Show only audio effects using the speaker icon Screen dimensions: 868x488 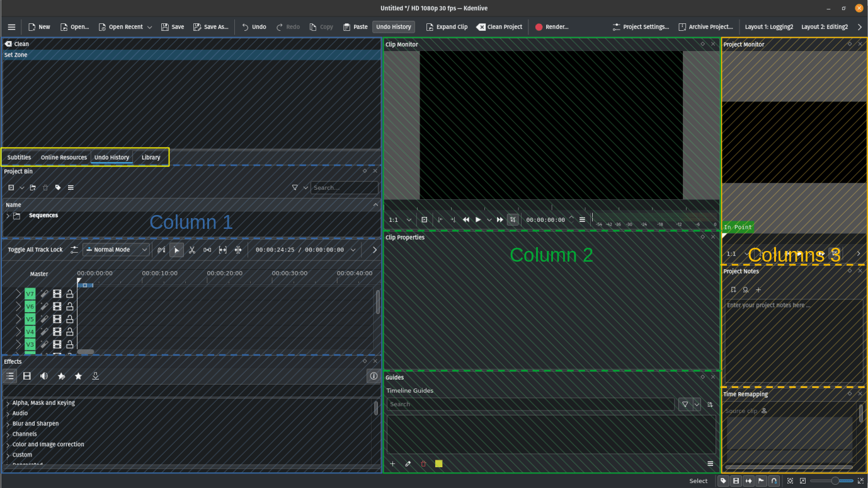[43, 376]
